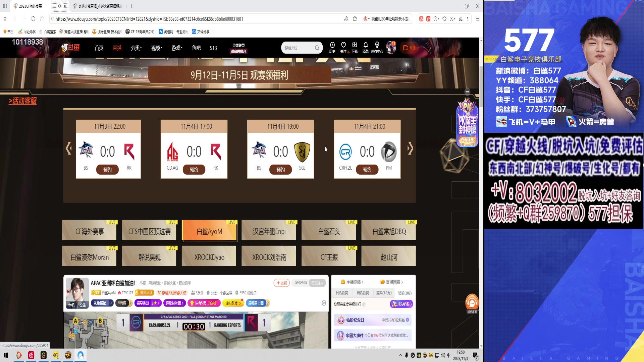Open the Windows Start menu
Image resolution: width=644 pixels, height=362 pixels.
6,355
